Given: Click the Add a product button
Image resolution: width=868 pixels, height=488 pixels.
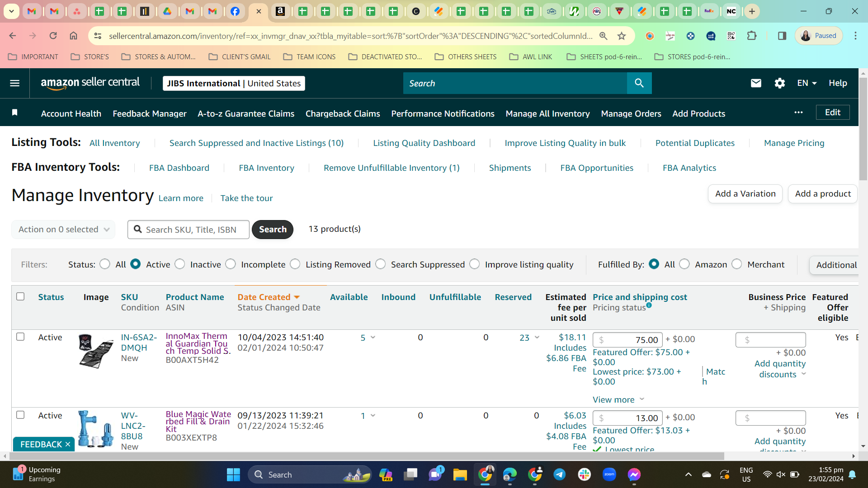Looking at the screenshot, I should pos(823,194).
